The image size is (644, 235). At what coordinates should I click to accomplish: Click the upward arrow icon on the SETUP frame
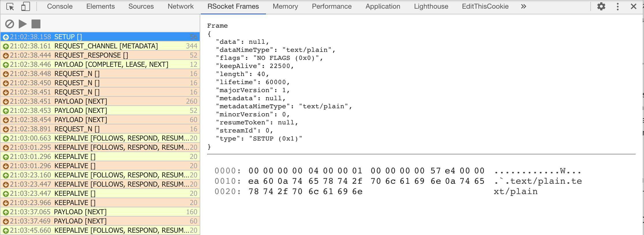[6, 37]
